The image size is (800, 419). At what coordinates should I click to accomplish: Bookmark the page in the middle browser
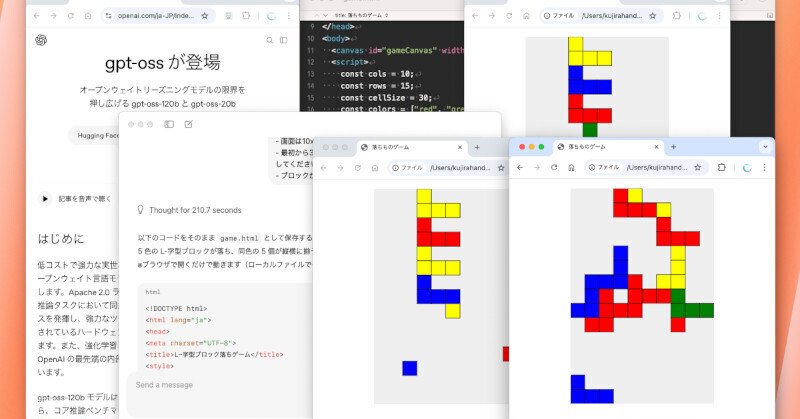click(x=501, y=168)
